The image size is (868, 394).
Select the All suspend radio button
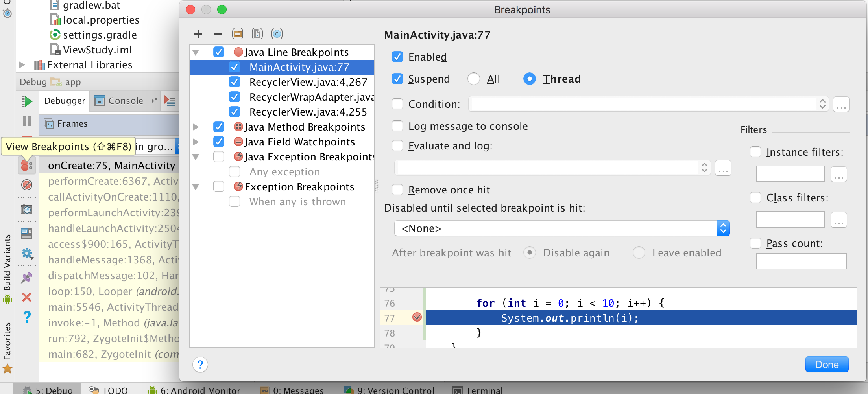click(474, 79)
